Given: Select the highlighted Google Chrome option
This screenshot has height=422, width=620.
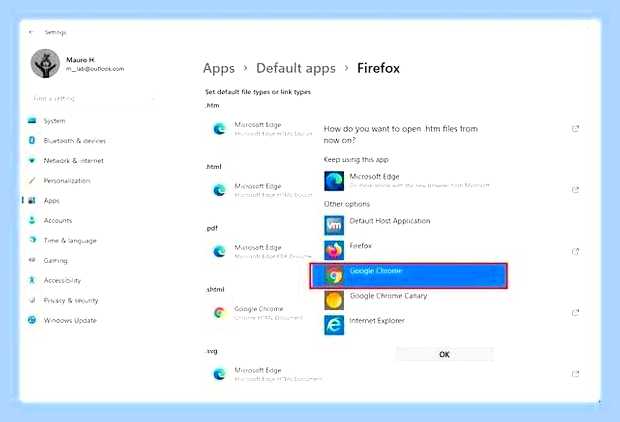Looking at the screenshot, I should tap(408, 276).
